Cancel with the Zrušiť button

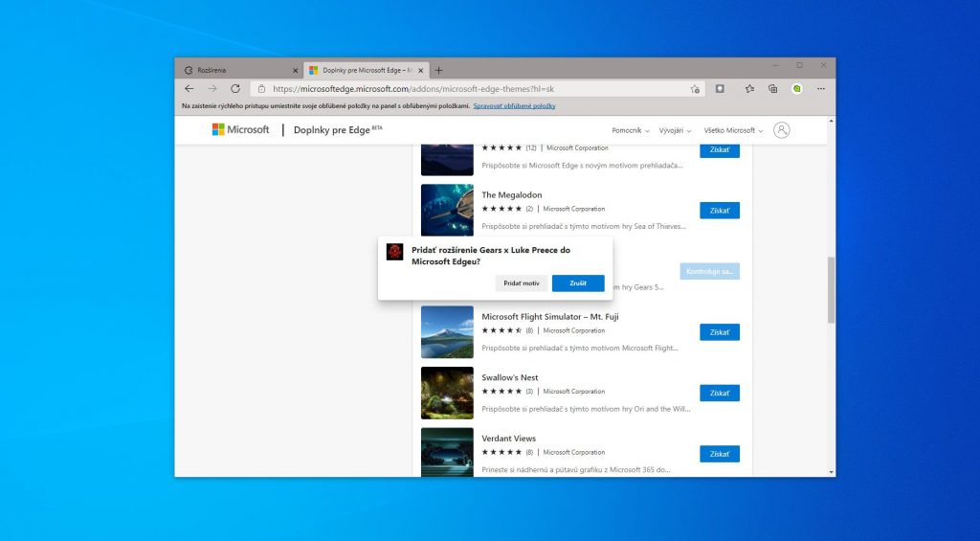pos(578,283)
